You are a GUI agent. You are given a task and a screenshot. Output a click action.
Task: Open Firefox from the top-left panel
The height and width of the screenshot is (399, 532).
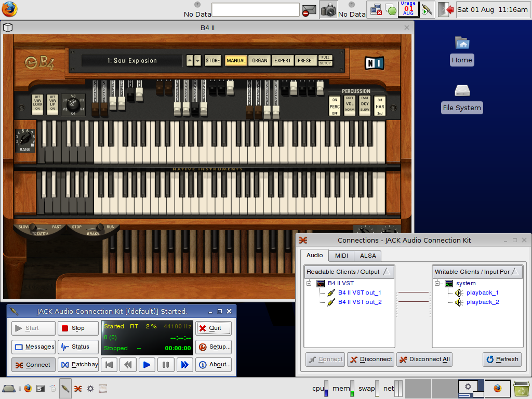9,9
